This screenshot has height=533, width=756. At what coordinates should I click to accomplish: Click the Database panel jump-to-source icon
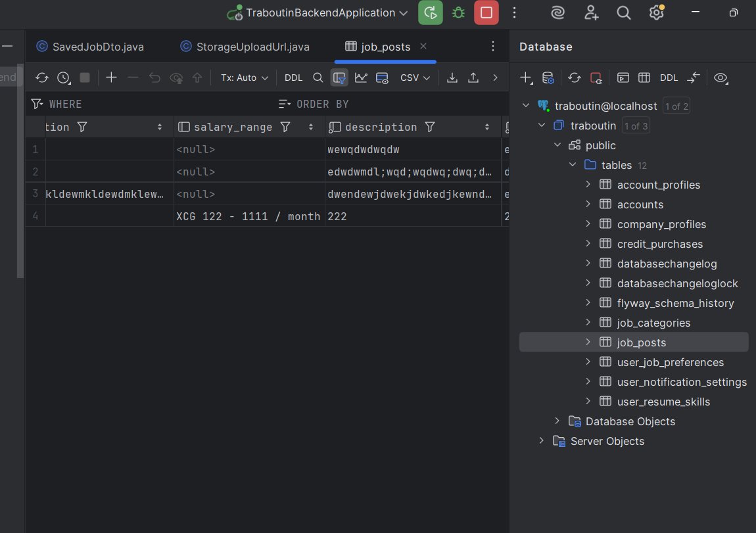[x=694, y=78]
